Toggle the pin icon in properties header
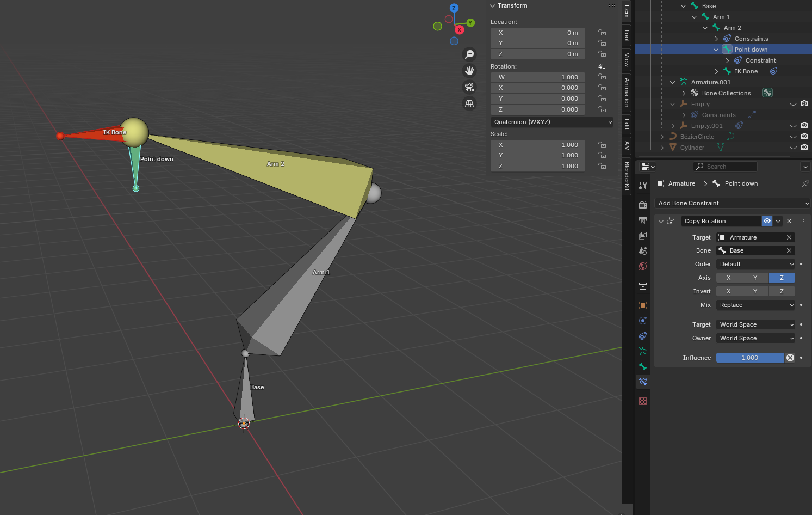 click(x=805, y=183)
